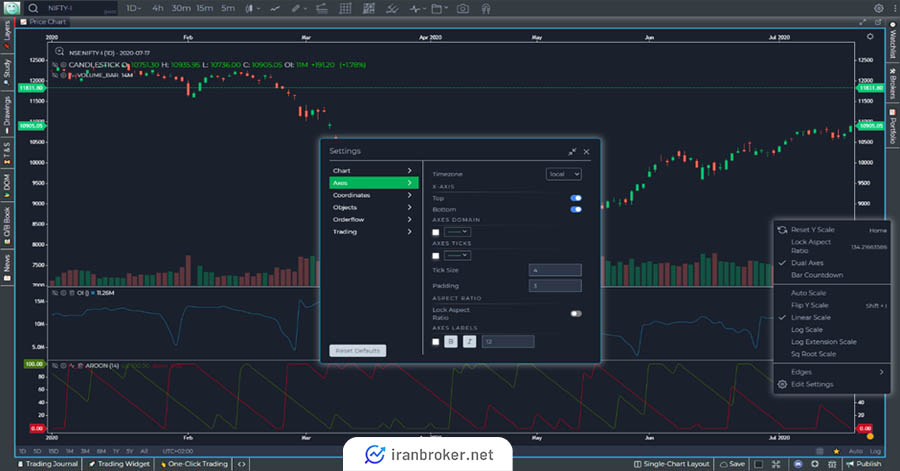900x471 pixels.
Task: Toggle Dual Axes in context menu
Action: click(x=807, y=263)
